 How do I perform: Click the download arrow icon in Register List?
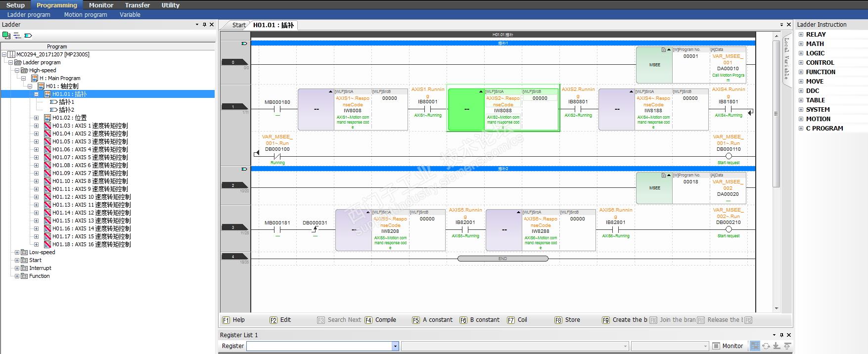(x=777, y=346)
